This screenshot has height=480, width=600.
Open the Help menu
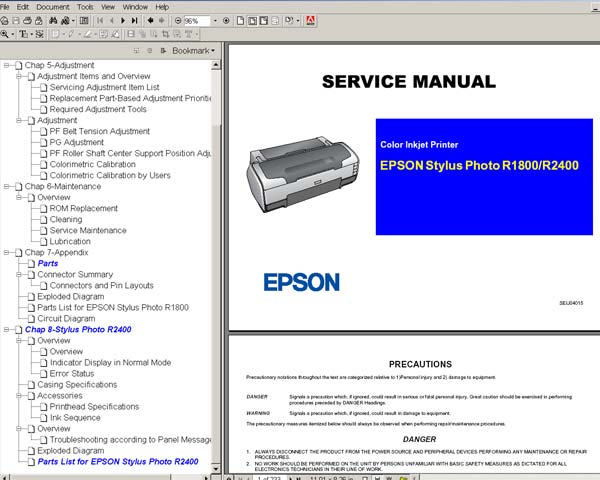point(162,7)
